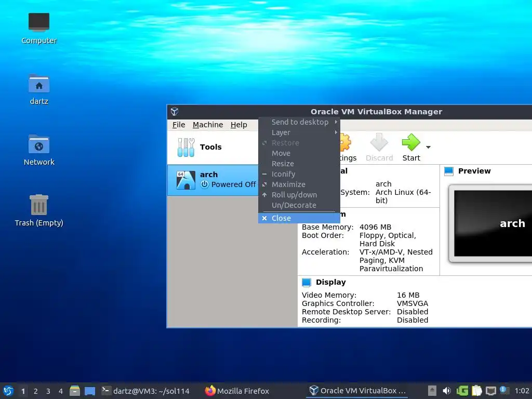Choose Maximize from the window menu
Image resolution: width=532 pixels, height=399 pixels.
click(299, 184)
